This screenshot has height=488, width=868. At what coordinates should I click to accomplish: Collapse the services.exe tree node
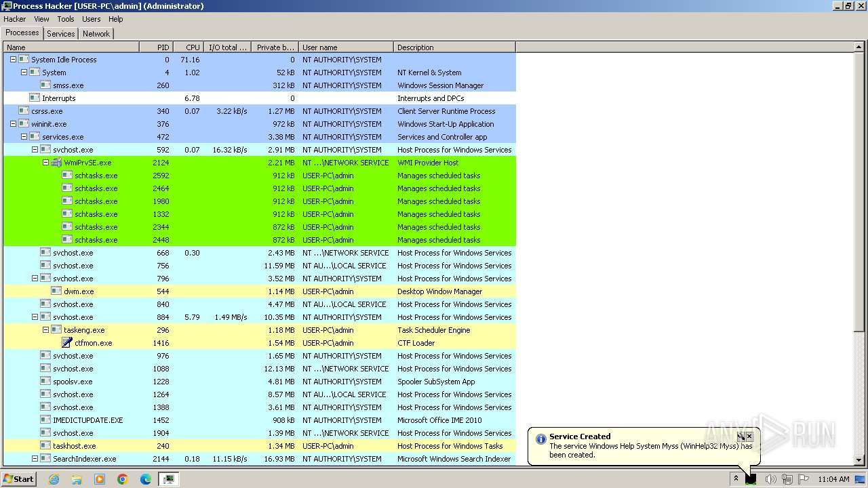[24, 137]
